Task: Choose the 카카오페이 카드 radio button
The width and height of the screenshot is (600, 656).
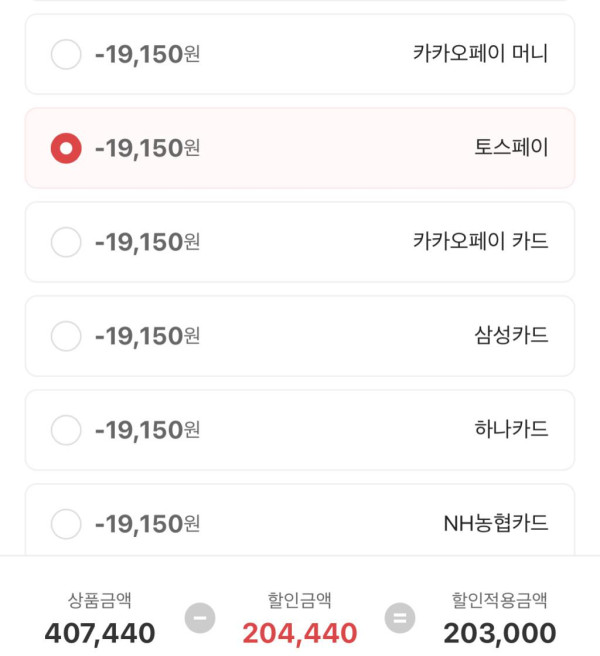Action: (66, 242)
